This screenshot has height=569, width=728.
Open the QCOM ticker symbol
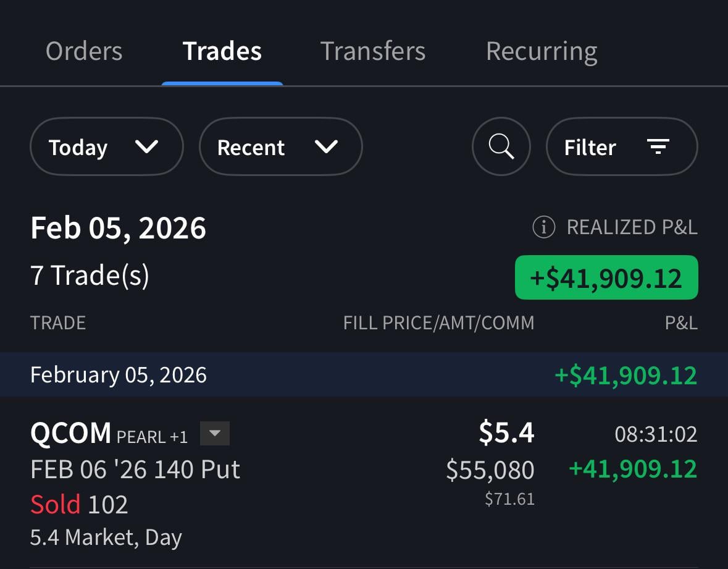click(70, 433)
